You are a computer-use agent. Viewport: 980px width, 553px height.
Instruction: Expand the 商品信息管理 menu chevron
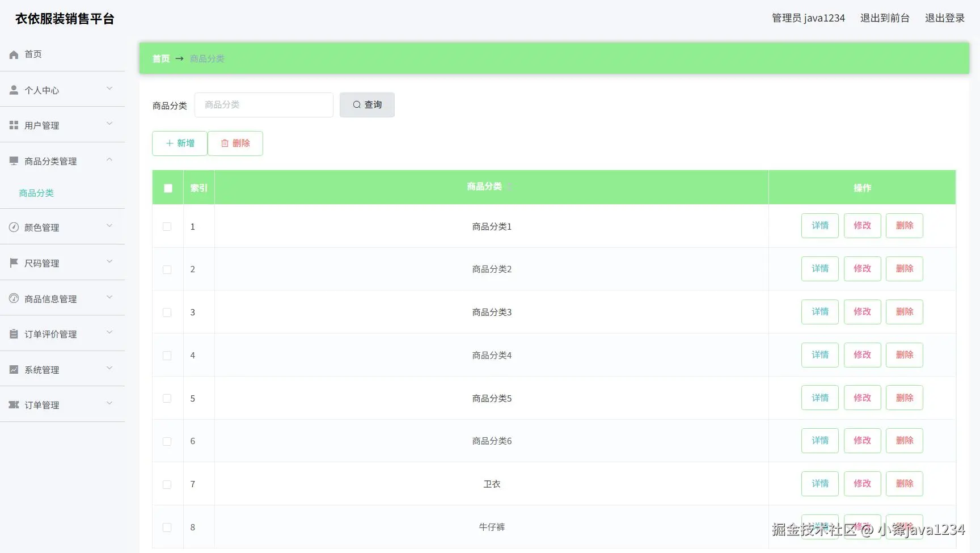click(109, 297)
